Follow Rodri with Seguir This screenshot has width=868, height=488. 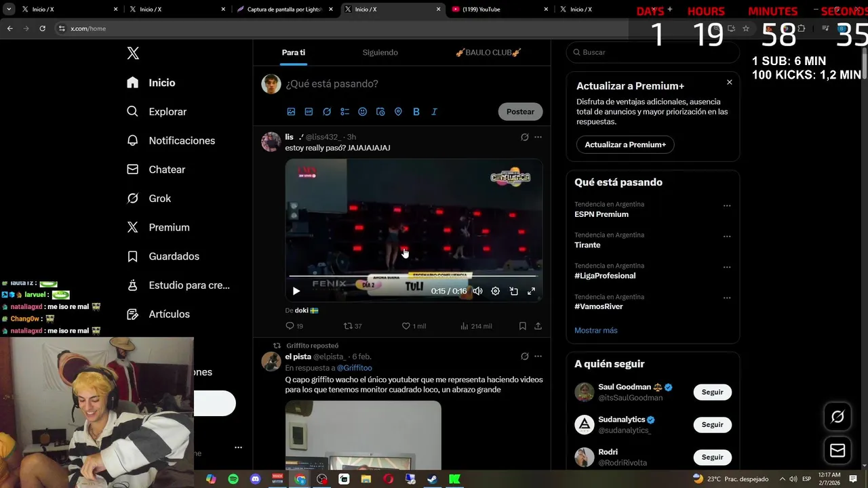[712, 457]
